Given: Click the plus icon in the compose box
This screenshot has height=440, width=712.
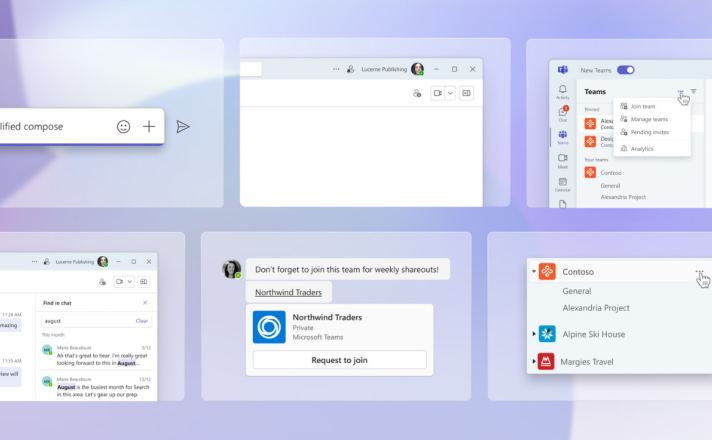Looking at the screenshot, I should (149, 127).
